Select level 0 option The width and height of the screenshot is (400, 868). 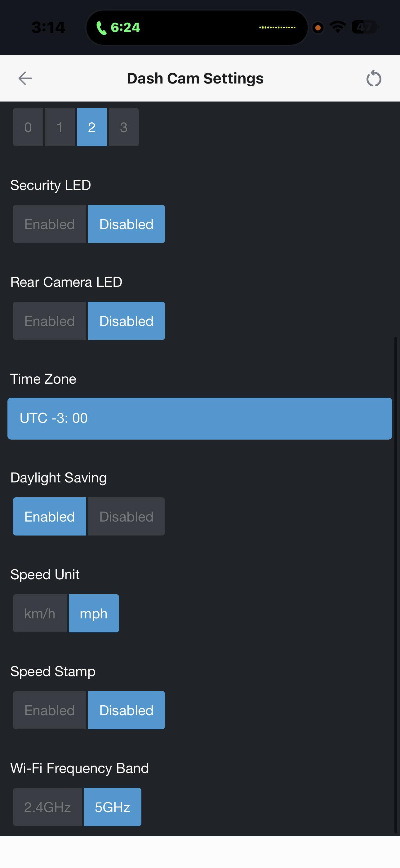28,127
